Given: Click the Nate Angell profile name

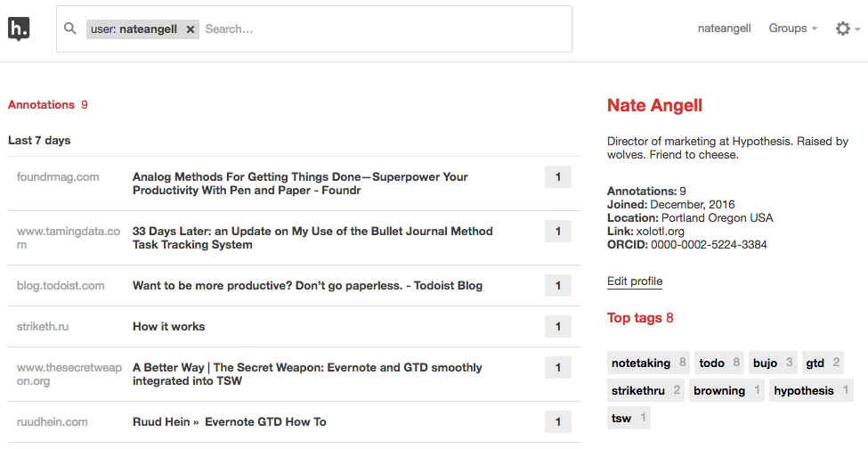Looking at the screenshot, I should pyautogui.click(x=654, y=105).
